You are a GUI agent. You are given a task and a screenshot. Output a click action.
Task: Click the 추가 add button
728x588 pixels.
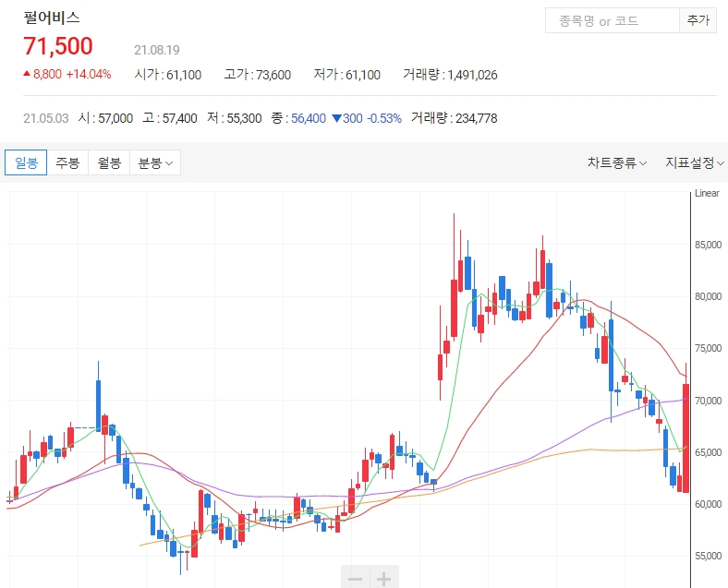pos(698,21)
